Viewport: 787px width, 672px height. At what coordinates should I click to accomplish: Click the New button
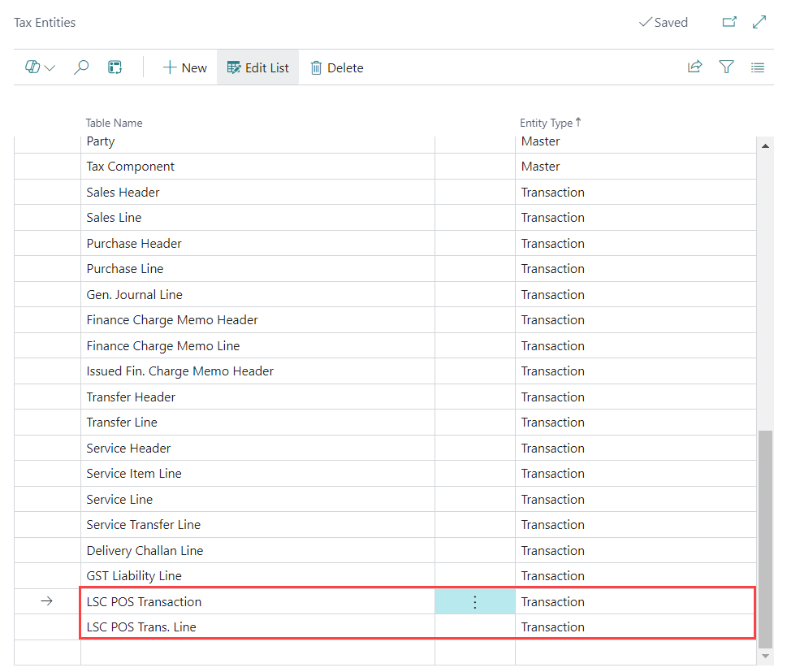click(x=184, y=68)
